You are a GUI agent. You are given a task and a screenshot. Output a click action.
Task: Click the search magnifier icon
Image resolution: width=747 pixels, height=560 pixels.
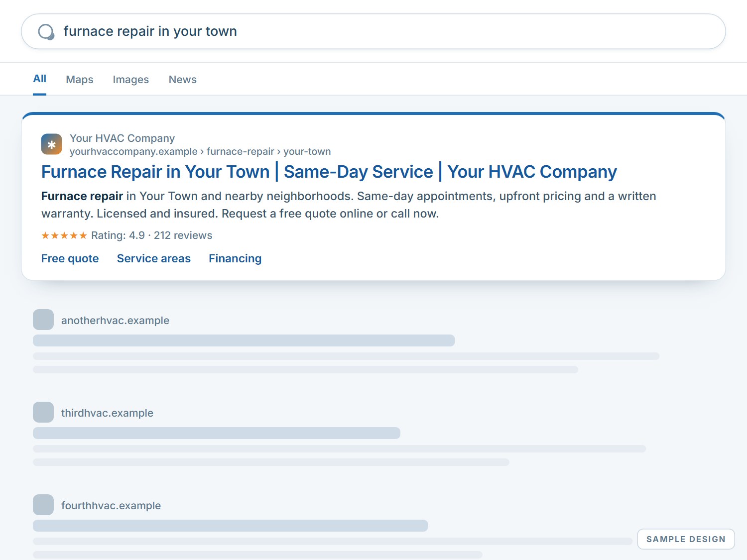[x=46, y=32]
